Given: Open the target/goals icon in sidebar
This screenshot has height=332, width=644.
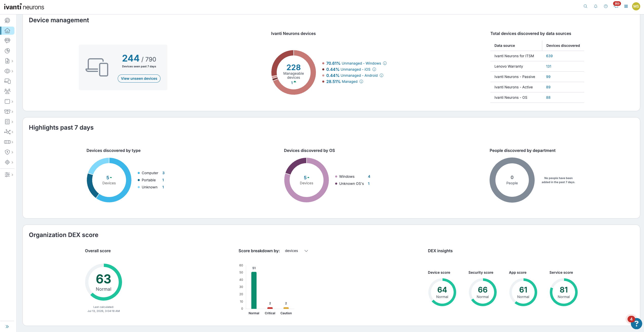Looking at the screenshot, I should point(7,21).
